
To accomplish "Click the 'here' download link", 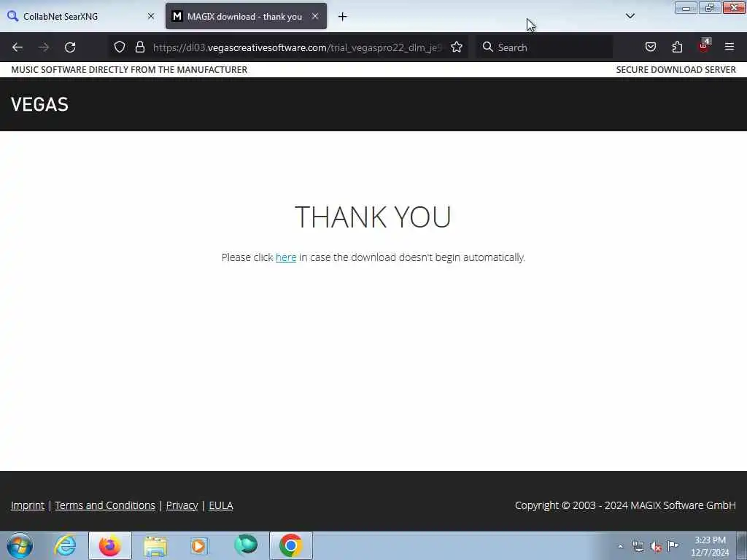I will tap(286, 257).
